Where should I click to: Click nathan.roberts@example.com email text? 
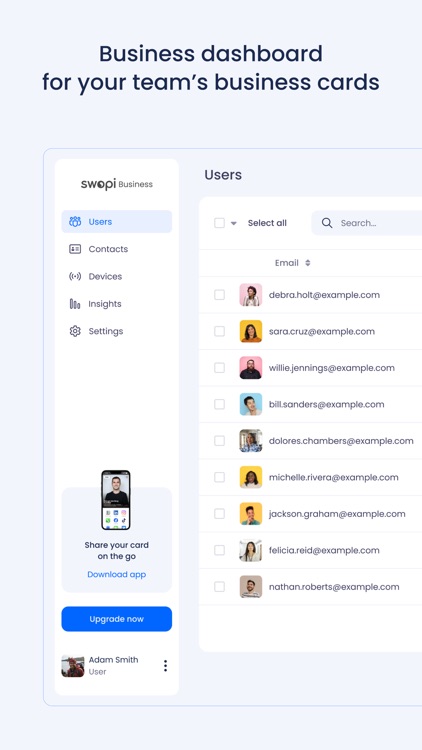[334, 586]
